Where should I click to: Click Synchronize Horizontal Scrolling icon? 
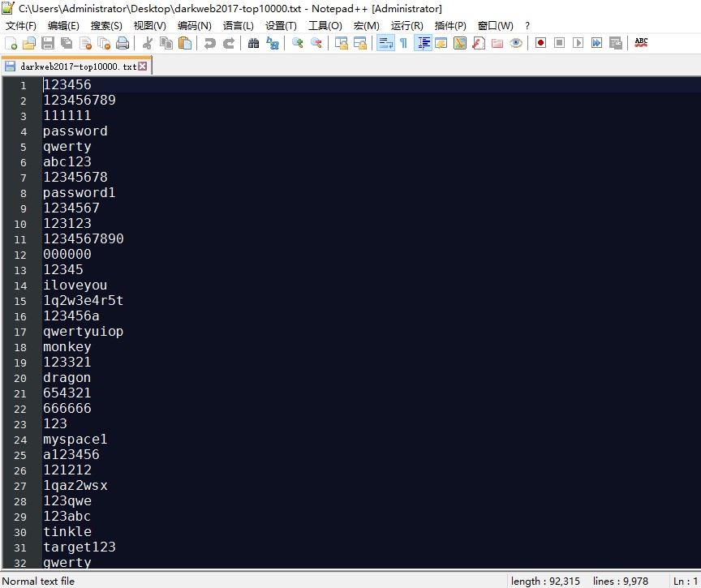click(x=360, y=43)
